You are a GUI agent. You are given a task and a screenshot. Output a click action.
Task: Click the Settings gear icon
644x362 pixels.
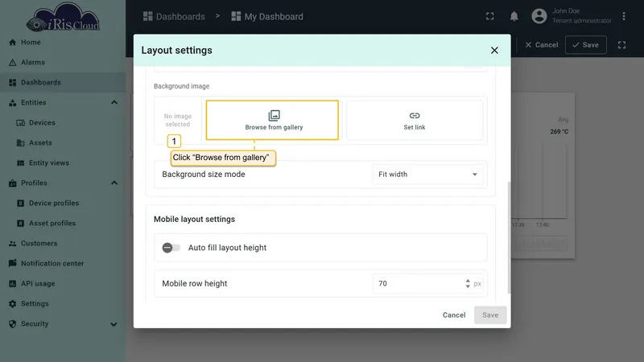pos(13,304)
